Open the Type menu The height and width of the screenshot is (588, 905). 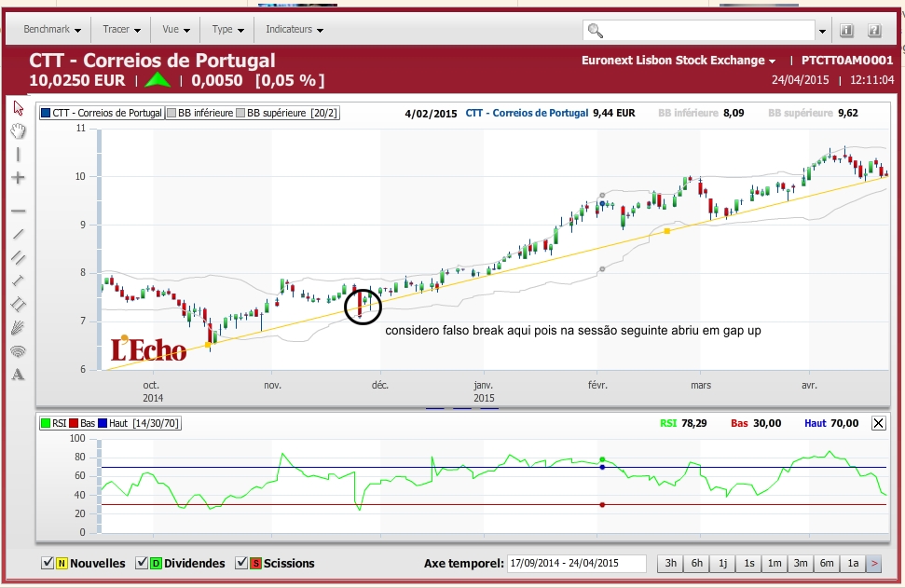(228, 30)
